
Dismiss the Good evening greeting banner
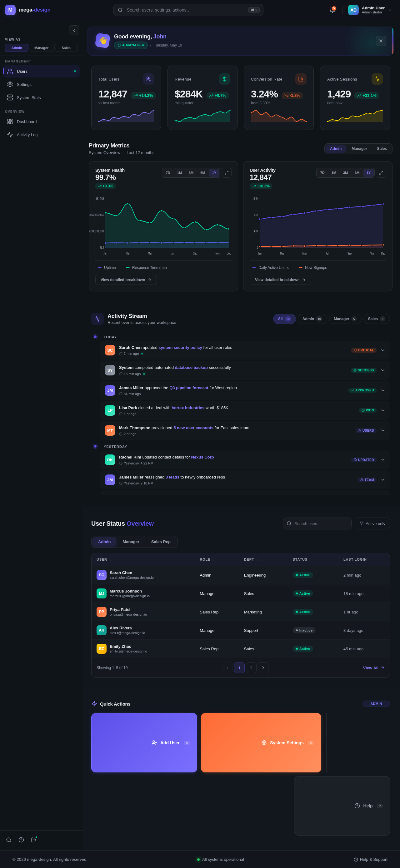tap(381, 41)
